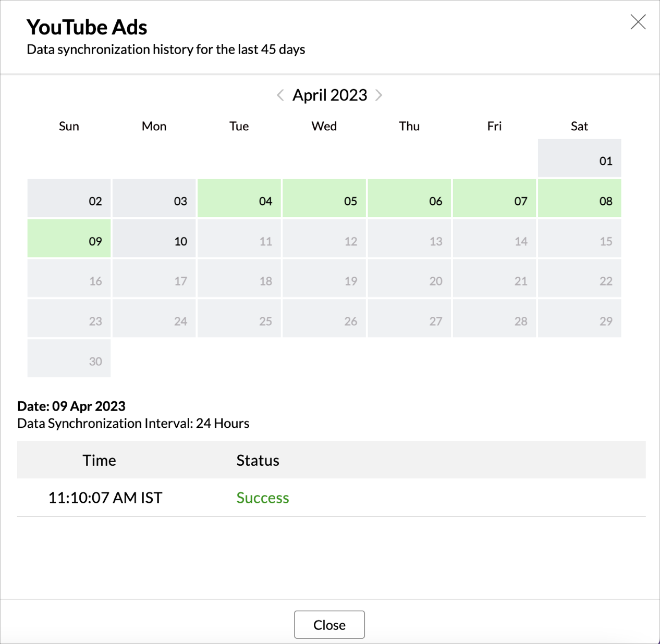Choose Sunday April 02
This screenshot has height=644, width=660.
(69, 199)
